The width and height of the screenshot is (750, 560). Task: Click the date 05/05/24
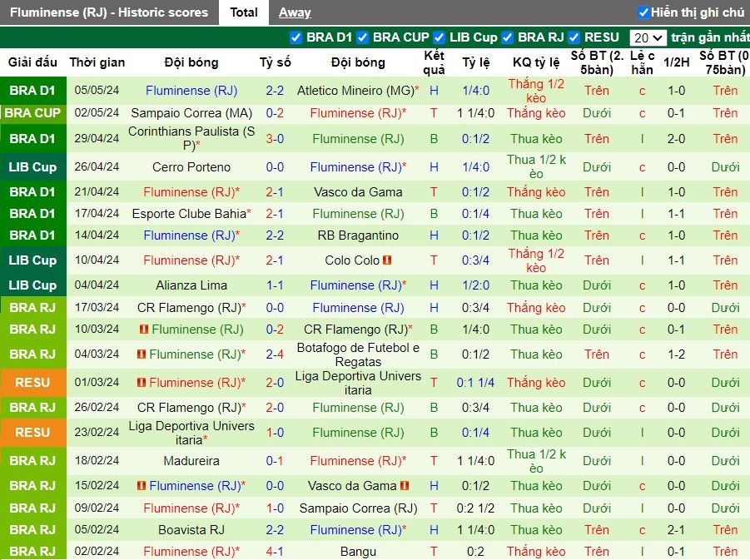97,91
